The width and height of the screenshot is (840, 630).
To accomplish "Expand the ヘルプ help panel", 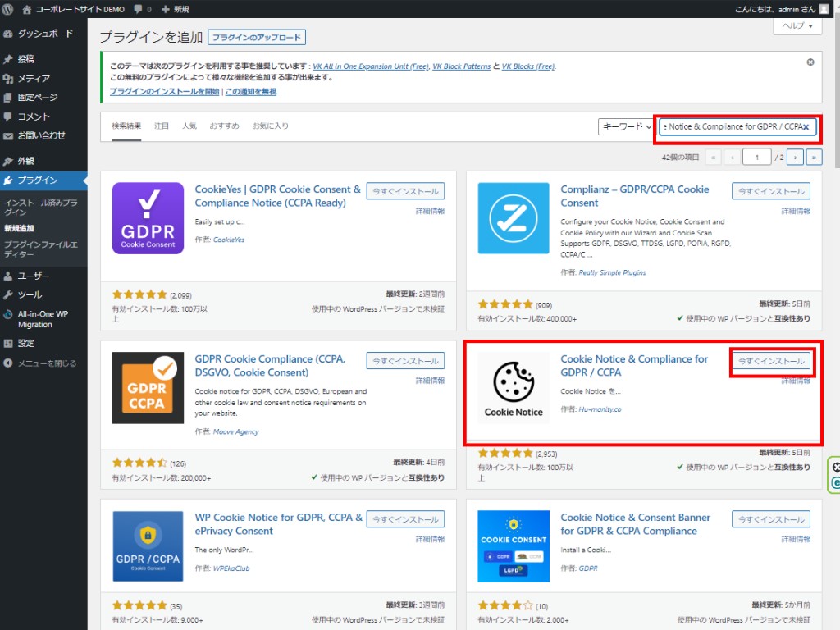I will point(797,26).
